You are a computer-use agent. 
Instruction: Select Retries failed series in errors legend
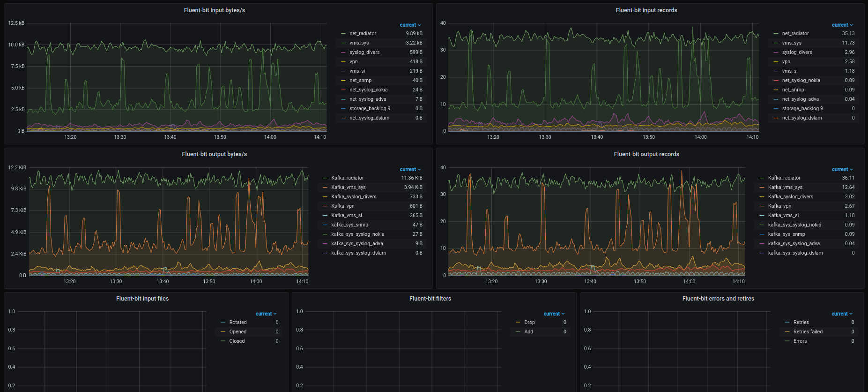tap(808, 332)
